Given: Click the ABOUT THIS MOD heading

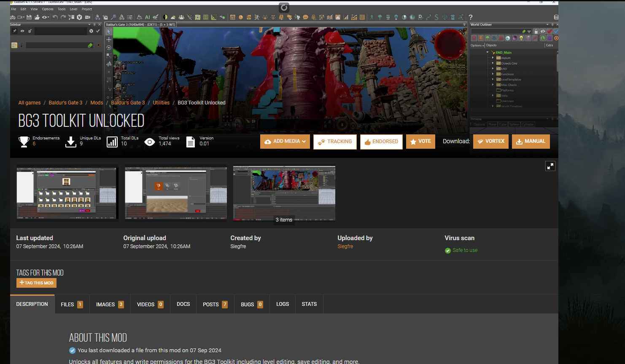Looking at the screenshot, I should [x=98, y=338].
